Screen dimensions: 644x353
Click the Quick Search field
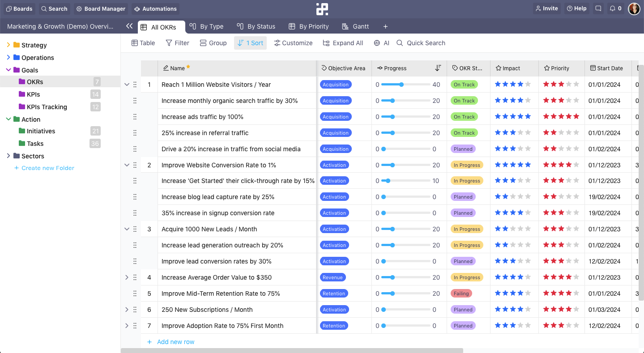[426, 43]
